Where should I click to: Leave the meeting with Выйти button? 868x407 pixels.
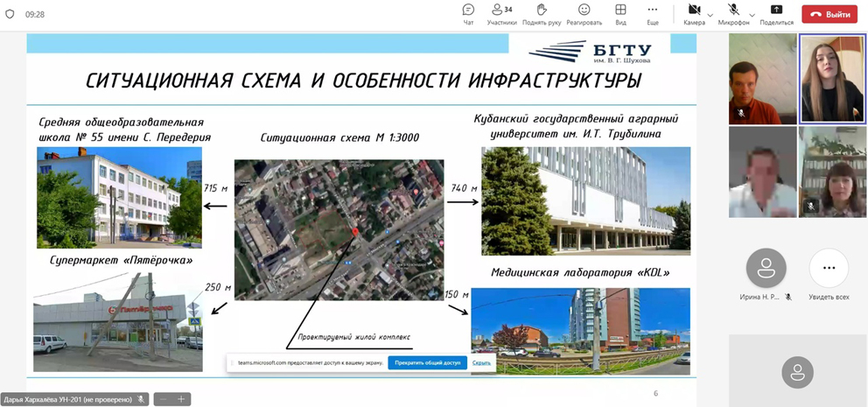[x=829, y=14]
